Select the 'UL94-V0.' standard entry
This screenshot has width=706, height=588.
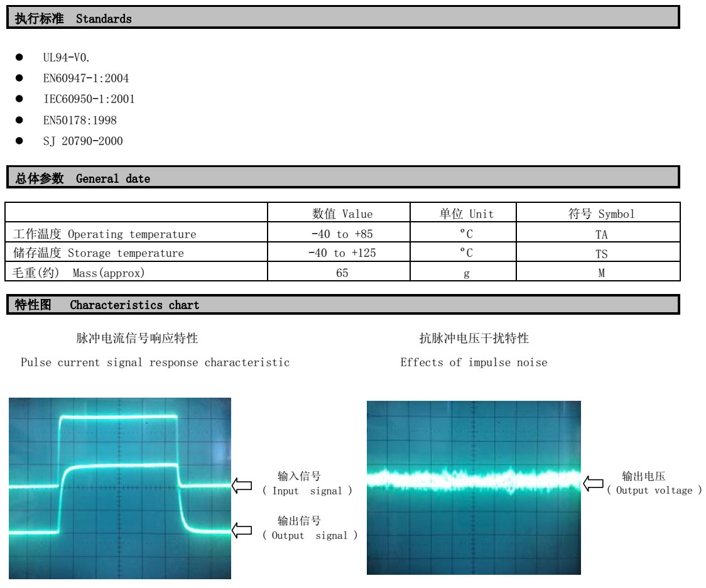click(66, 58)
